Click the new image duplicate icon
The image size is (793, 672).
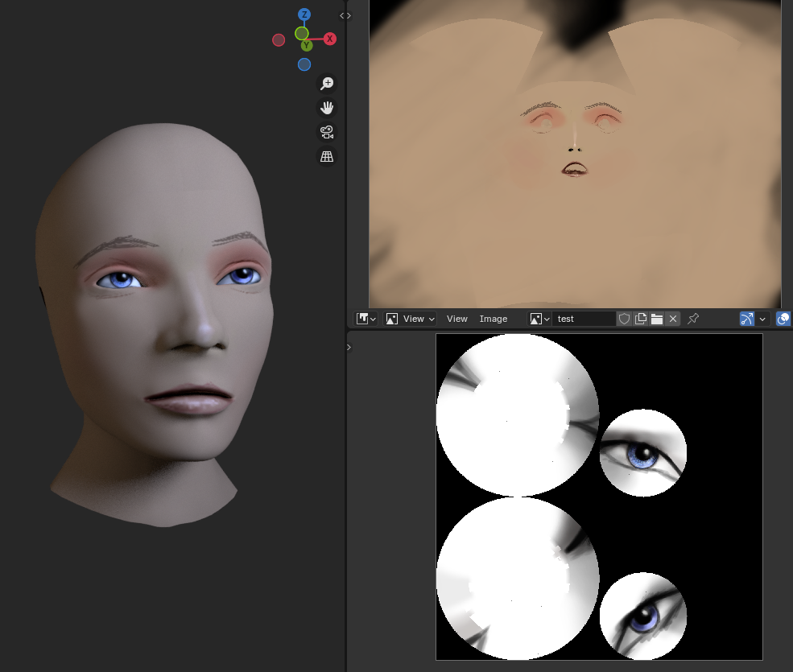(x=641, y=319)
